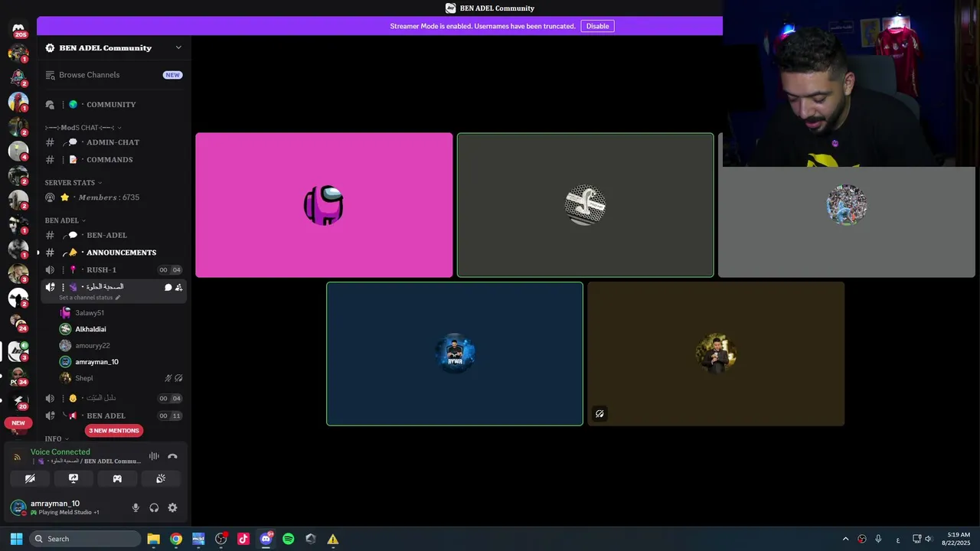Open the 5:19 AM clock calendar
Viewport: 980px width, 551px height.
click(957, 539)
